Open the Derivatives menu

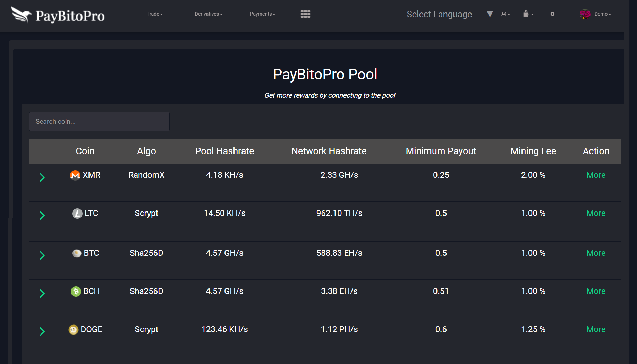[209, 14]
